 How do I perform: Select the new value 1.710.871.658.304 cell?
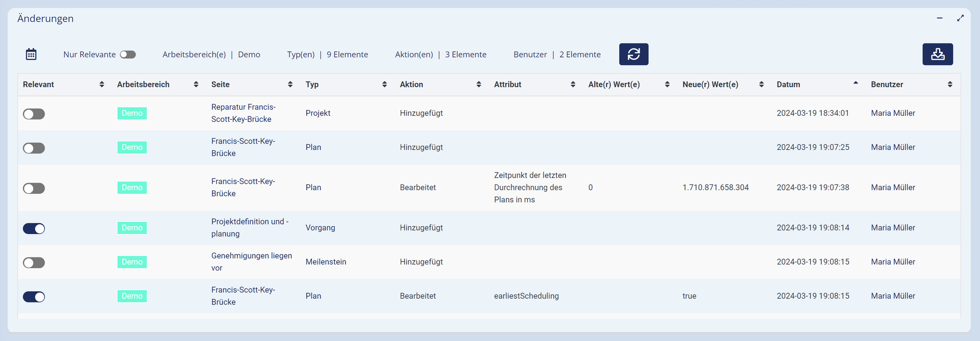pos(715,188)
